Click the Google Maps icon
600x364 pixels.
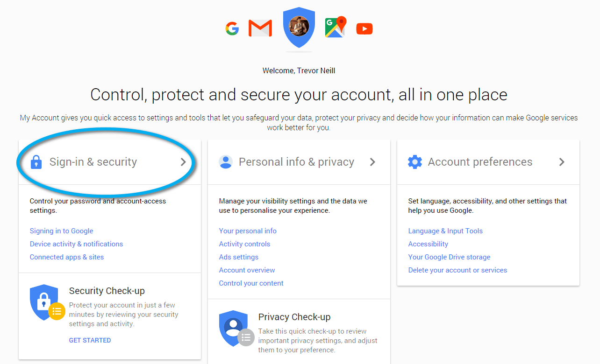coord(336,28)
